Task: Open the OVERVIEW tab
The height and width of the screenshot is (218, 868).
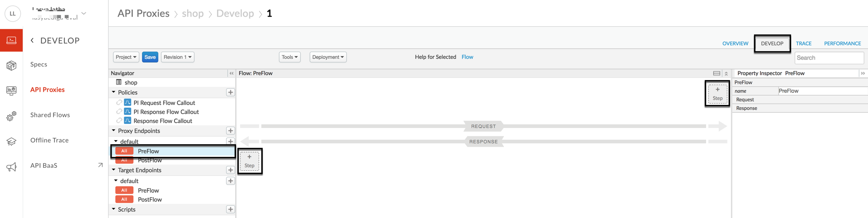Action: point(735,43)
